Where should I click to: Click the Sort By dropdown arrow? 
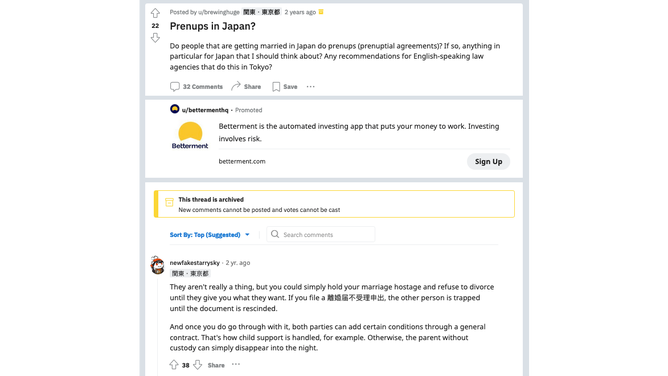click(247, 235)
